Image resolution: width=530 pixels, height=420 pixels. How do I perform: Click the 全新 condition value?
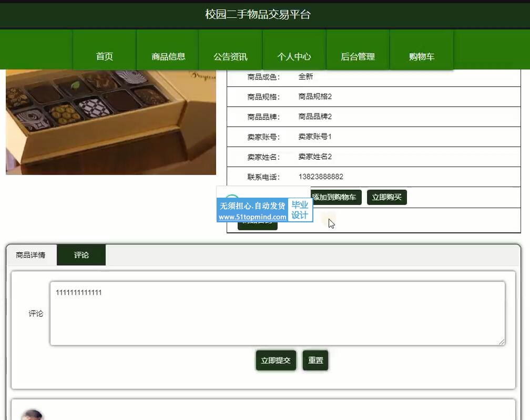click(x=305, y=77)
